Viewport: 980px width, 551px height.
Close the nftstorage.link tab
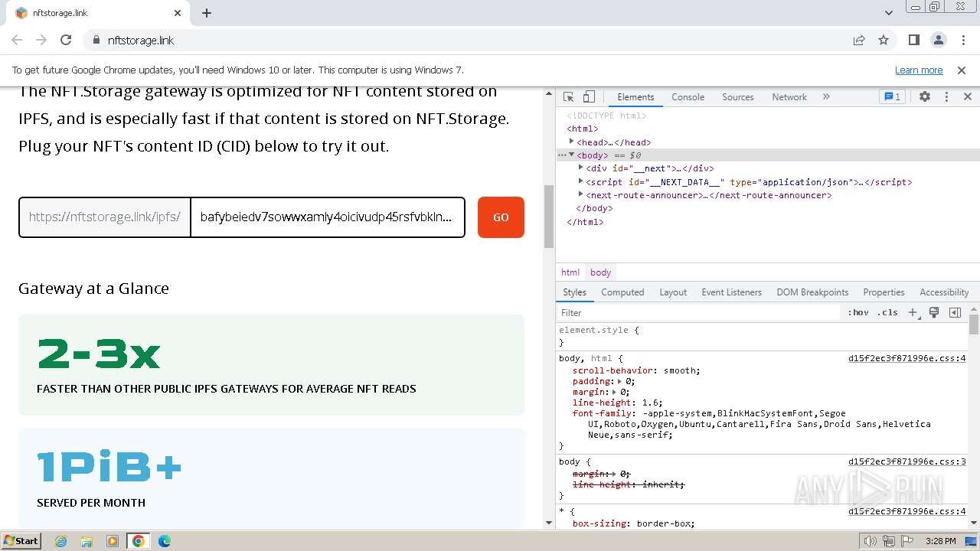tap(178, 13)
